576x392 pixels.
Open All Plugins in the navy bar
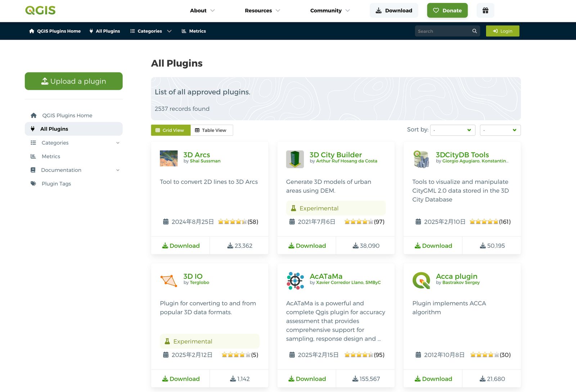[105, 31]
